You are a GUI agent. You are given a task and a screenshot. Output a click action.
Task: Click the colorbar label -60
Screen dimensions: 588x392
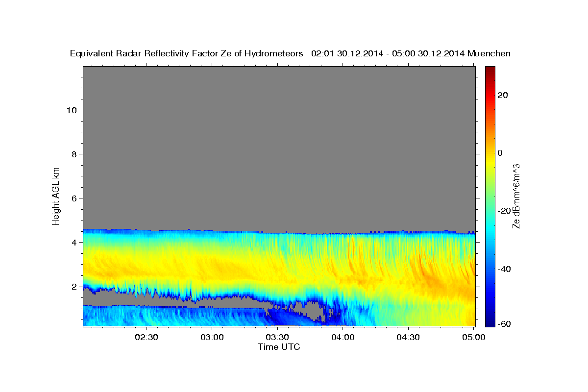504,324
